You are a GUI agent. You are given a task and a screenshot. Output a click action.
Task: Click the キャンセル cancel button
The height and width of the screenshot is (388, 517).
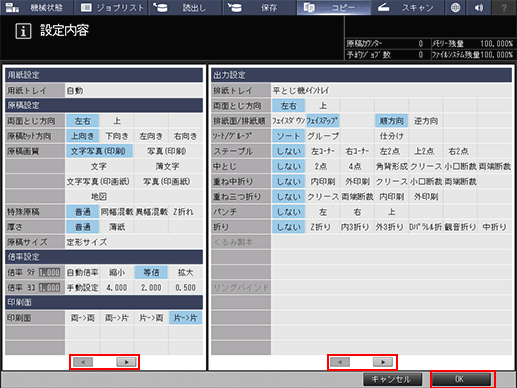[x=392, y=379]
